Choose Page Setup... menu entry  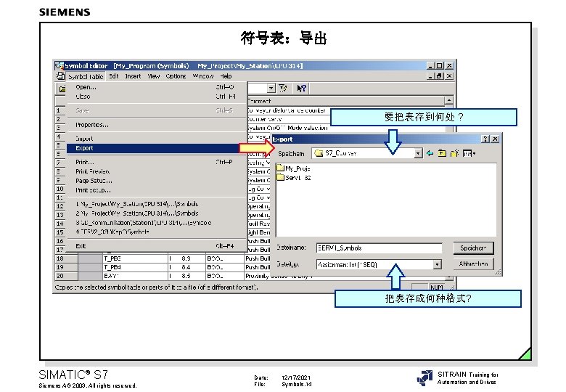[157, 181]
